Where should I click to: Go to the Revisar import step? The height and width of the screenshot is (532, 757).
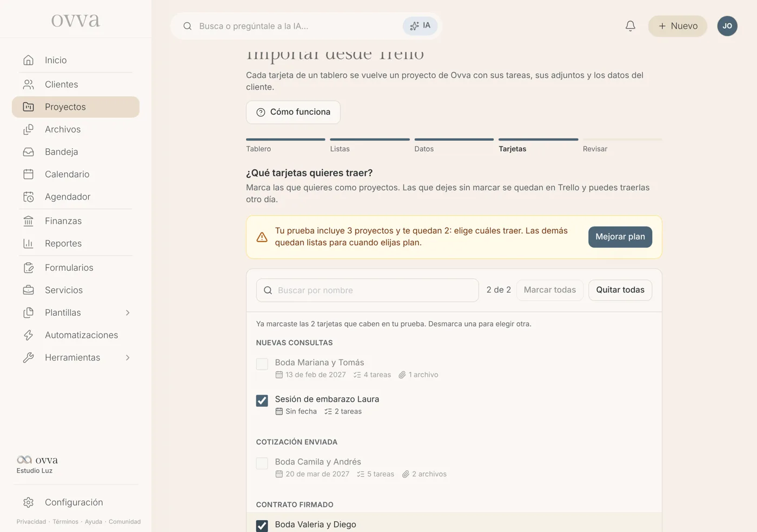click(622, 146)
